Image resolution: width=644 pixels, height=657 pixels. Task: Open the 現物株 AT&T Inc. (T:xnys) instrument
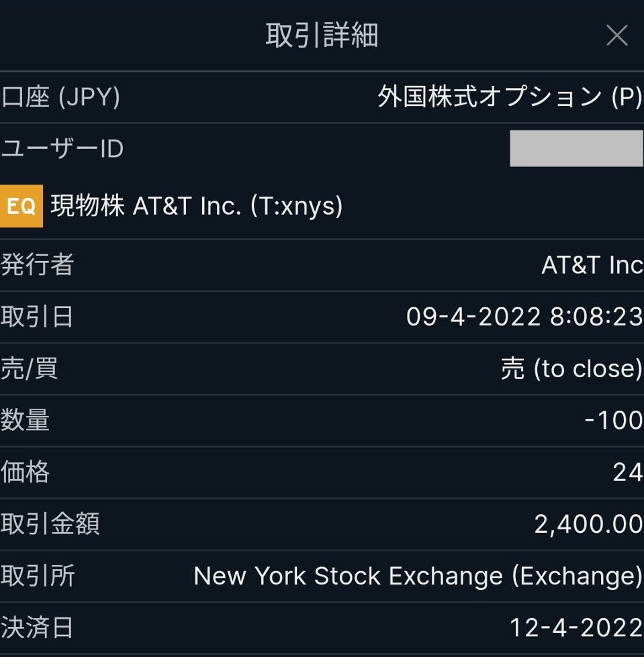[197, 206]
